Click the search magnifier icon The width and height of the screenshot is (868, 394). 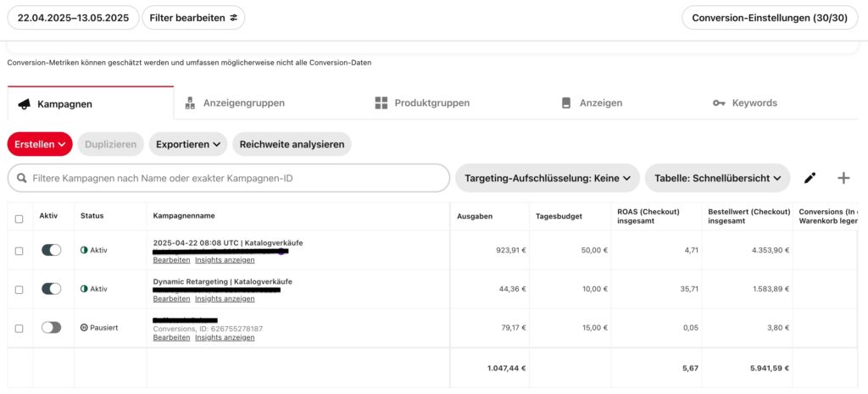(x=22, y=178)
